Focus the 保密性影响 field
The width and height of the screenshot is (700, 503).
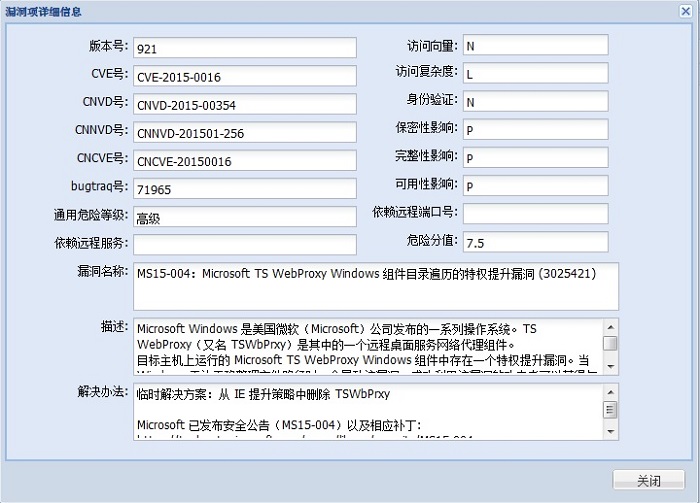click(535, 129)
